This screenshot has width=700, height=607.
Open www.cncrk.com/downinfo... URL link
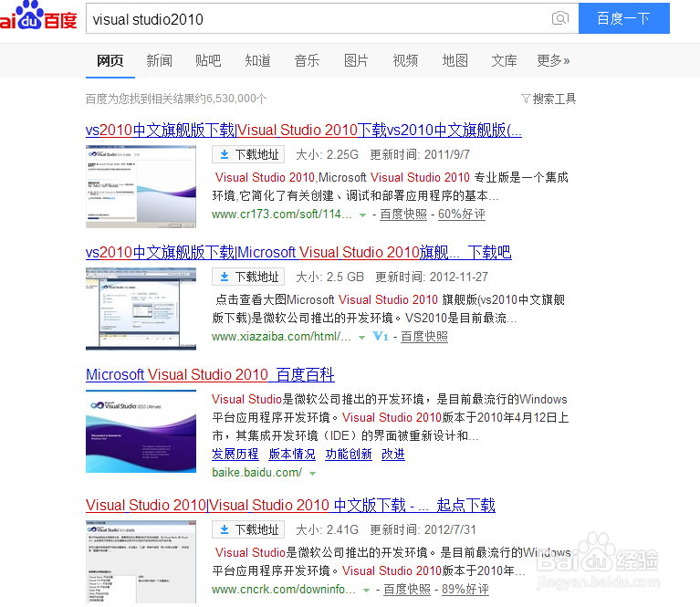point(284,590)
